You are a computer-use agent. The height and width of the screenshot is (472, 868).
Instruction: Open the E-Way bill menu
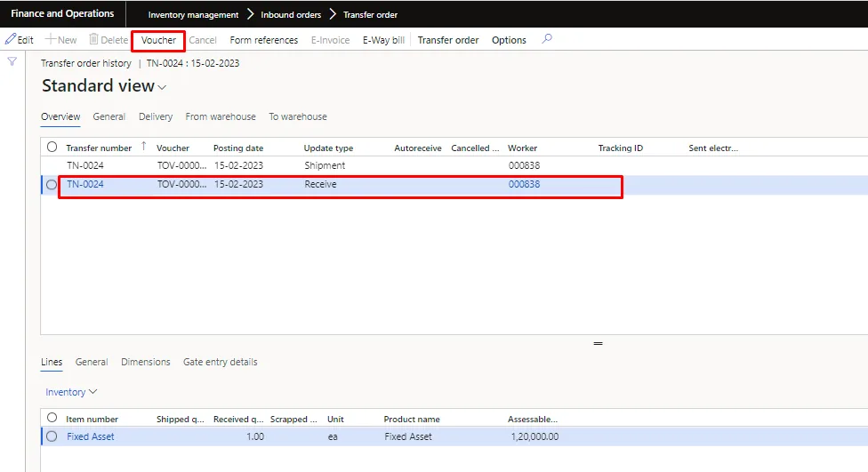click(383, 40)
